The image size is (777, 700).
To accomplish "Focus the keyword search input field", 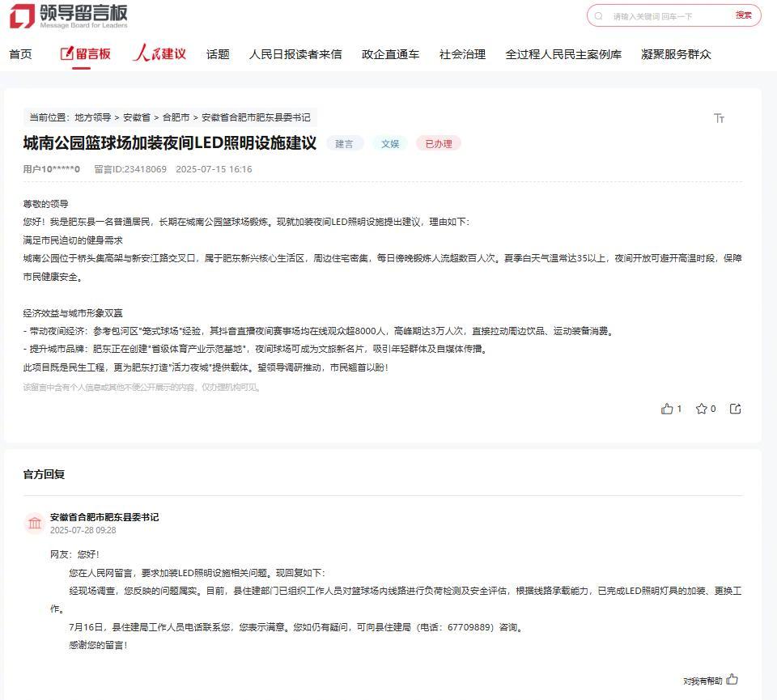I will 669,16.
